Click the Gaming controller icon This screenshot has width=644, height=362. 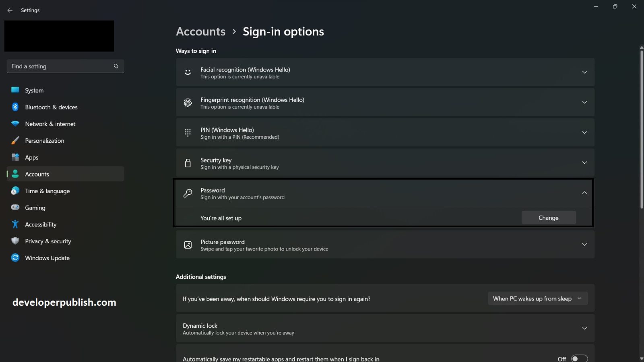(x=15, y=208)
